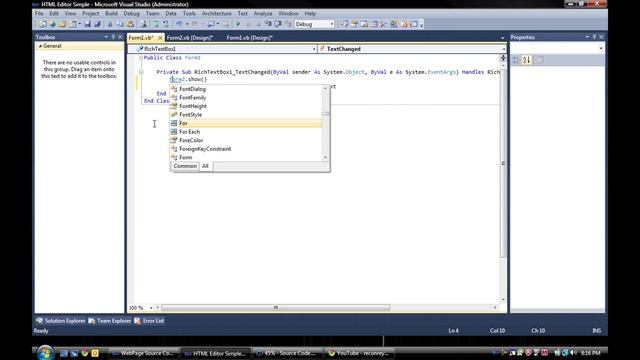The image size is (640, 360).
Task: Open the 100 % zoom dropdown
Action: click(x=151, y=308)
